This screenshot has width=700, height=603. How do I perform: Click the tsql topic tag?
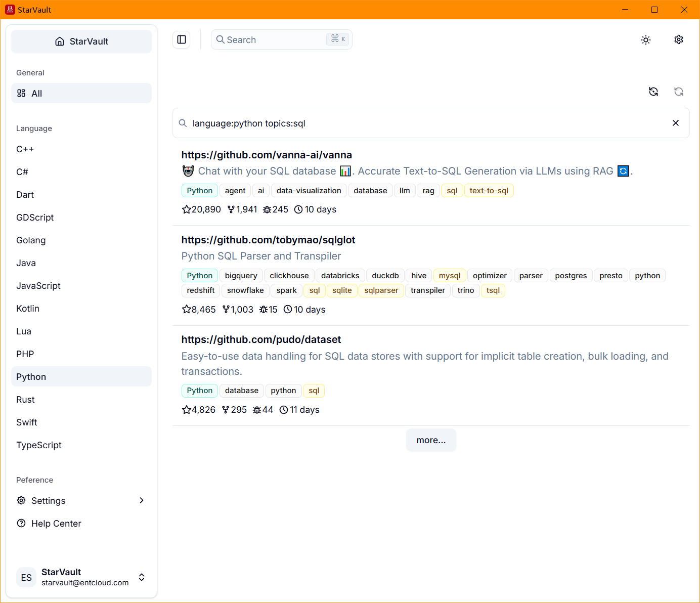[493, 290]
